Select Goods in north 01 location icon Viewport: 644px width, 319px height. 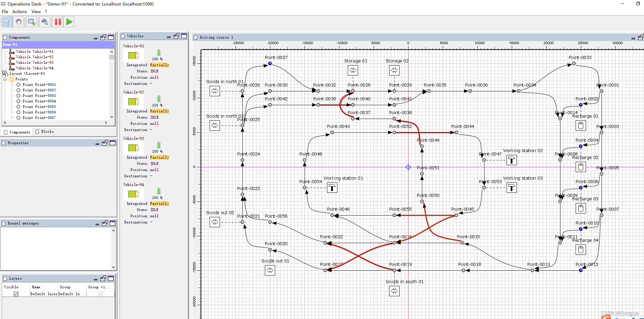pos(215,91)
